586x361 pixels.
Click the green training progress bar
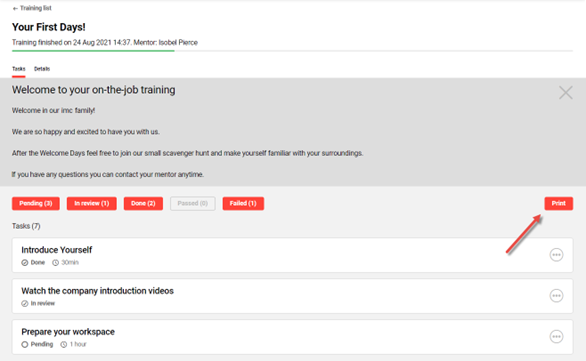(93, 50)
